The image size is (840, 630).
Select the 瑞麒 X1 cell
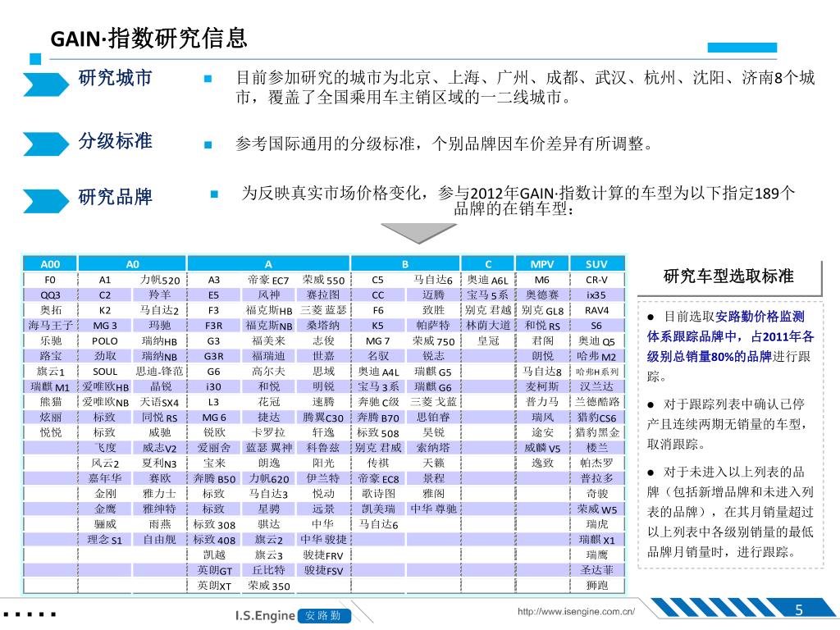pos(597,540)
